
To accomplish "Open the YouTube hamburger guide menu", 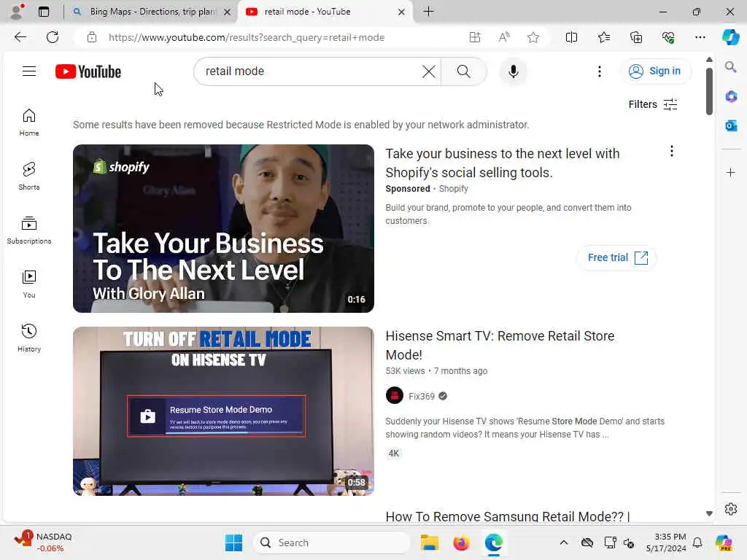I will tap(29, 71).
